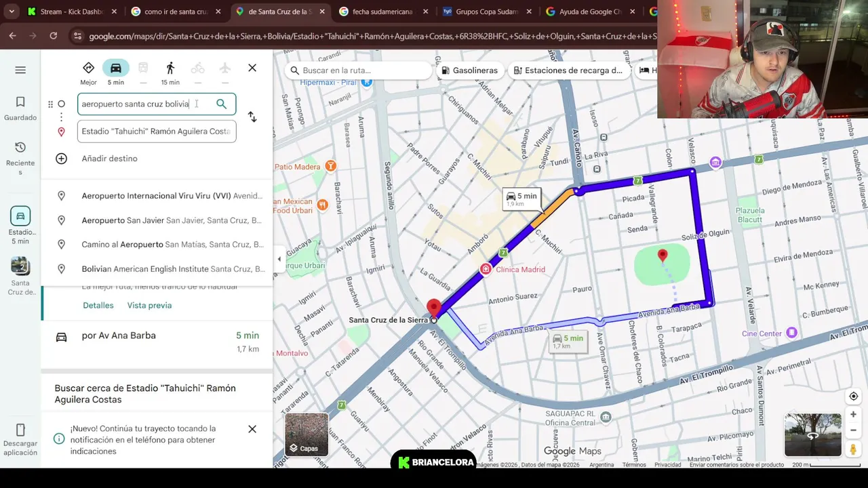Click the Buscar en la ruta search box
This screenshot has height=488, width=868.
[358, 70]
